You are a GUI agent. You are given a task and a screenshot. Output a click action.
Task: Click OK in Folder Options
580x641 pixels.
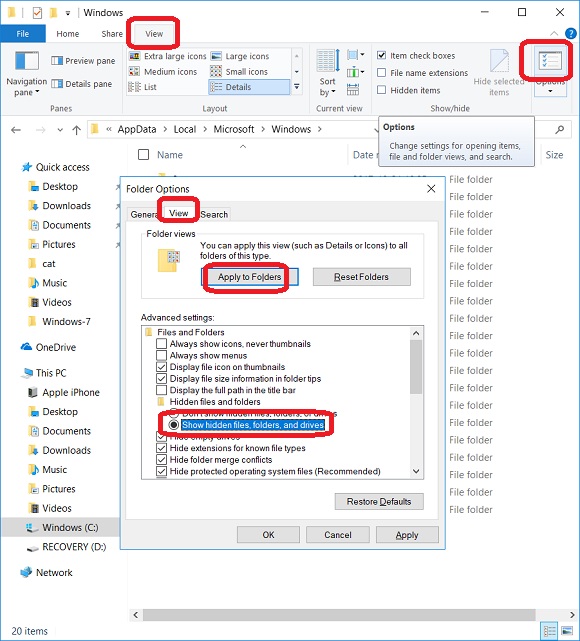268,535
